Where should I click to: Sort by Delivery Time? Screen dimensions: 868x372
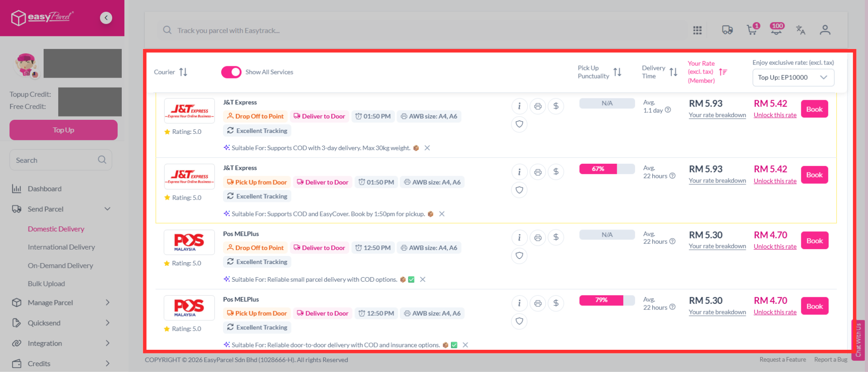coord(673,72)
